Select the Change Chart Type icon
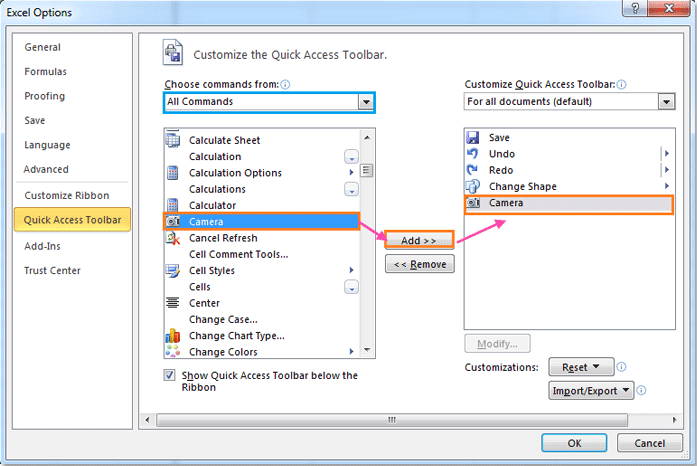 point(172,336)
